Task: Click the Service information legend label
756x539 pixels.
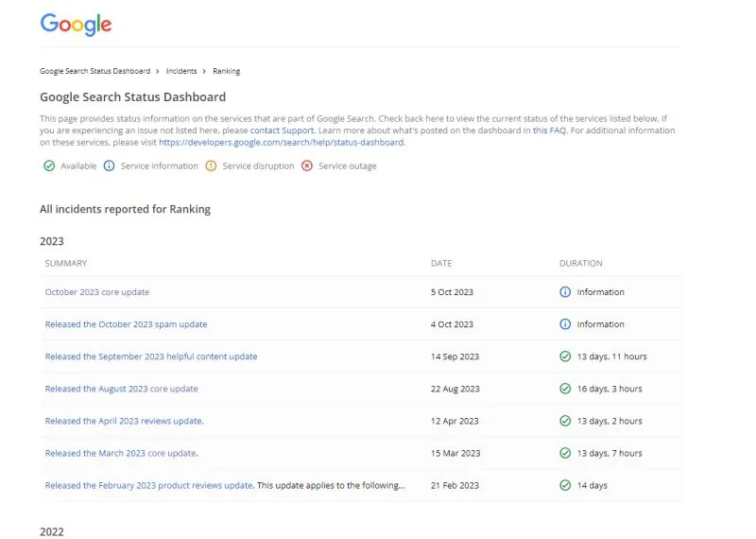Action: [159, 166]
